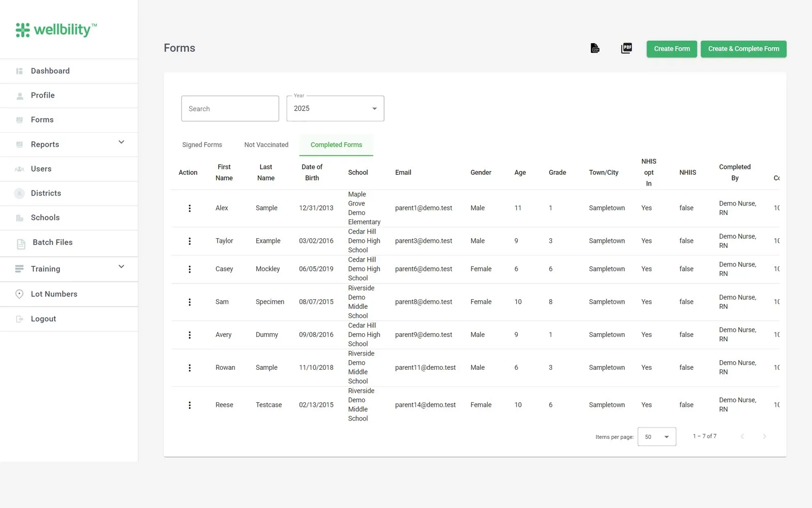Screen dimensions: 812x508
Task: Click date 06/05/2019 cell
Action: coord(316,269)
